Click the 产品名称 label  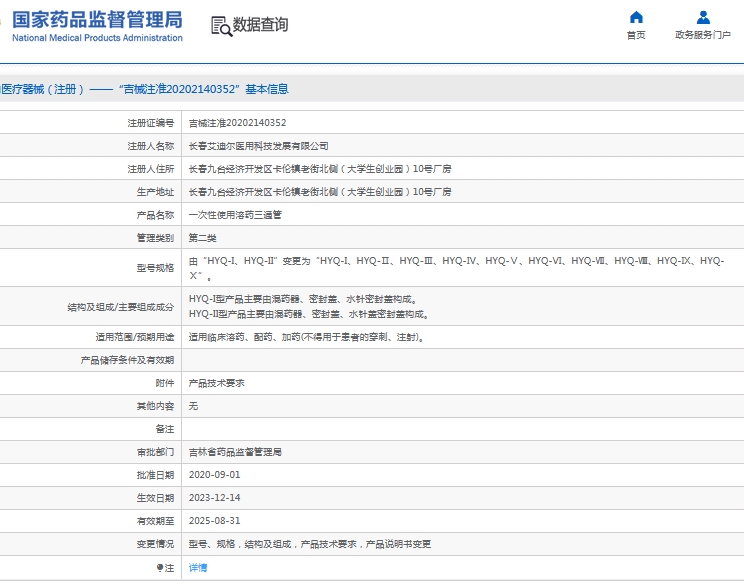(x=156, y=215)
